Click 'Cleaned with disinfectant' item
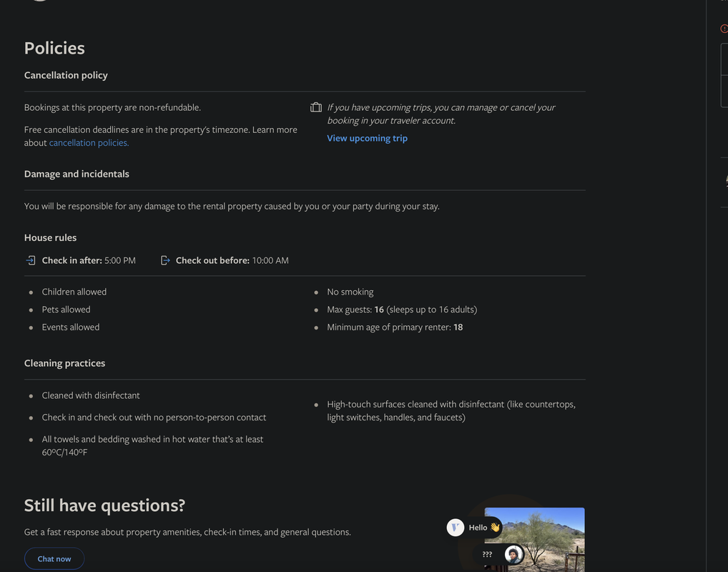 (x=91, y=395)
